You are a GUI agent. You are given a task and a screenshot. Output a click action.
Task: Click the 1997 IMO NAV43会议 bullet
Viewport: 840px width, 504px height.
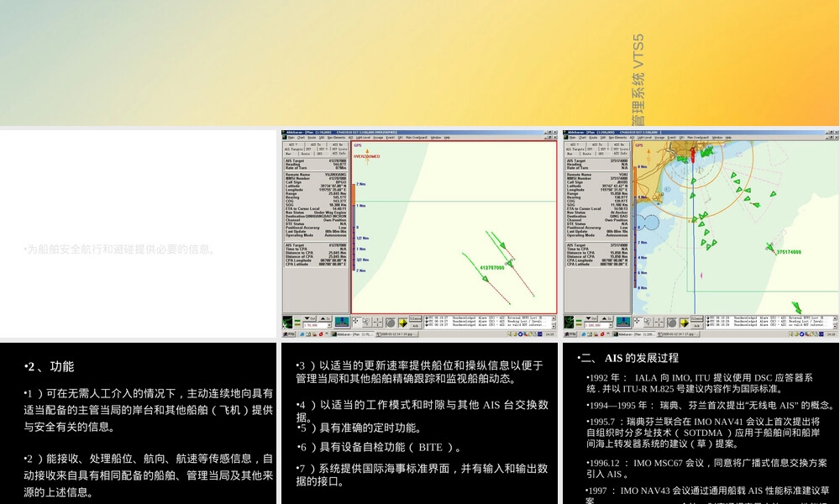tap(707, 495)
